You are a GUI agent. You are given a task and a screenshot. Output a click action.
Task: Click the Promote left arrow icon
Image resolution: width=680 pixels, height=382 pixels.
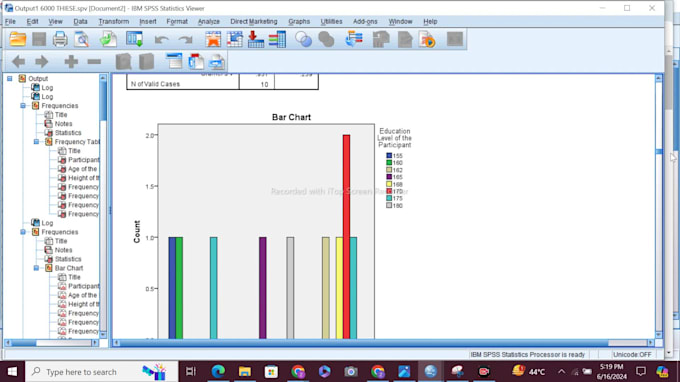[x=18, y=62]
